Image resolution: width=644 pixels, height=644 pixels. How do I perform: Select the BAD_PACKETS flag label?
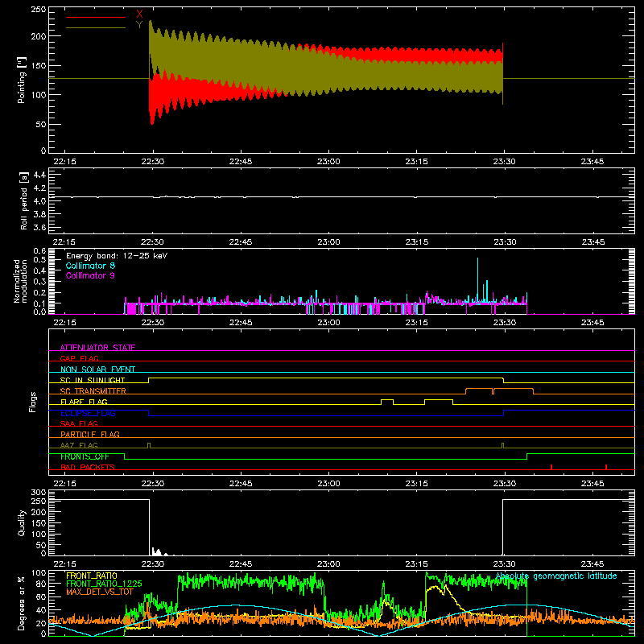click(88, 467)
